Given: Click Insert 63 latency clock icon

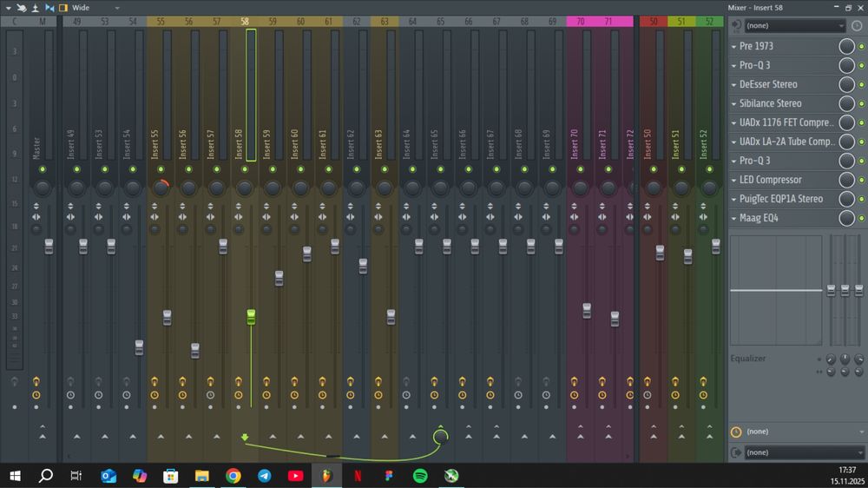Looking at the screenshot, I should [378, 395].
